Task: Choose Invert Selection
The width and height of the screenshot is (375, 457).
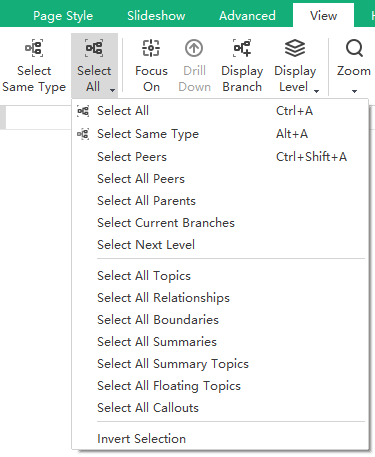Action: click(x=220, y=439)
